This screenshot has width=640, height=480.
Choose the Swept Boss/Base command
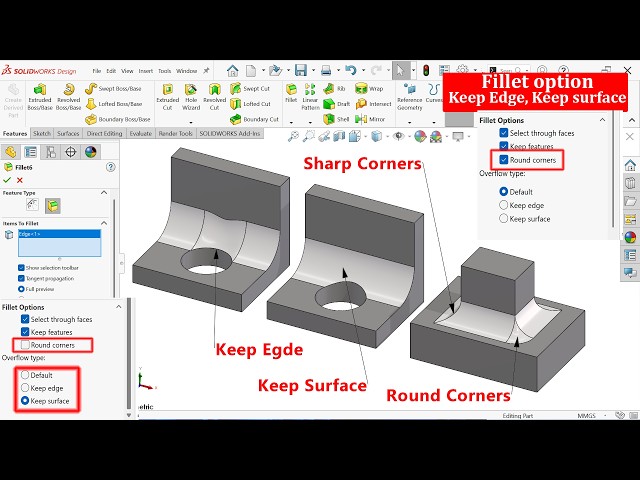click(x=113, y=89)
